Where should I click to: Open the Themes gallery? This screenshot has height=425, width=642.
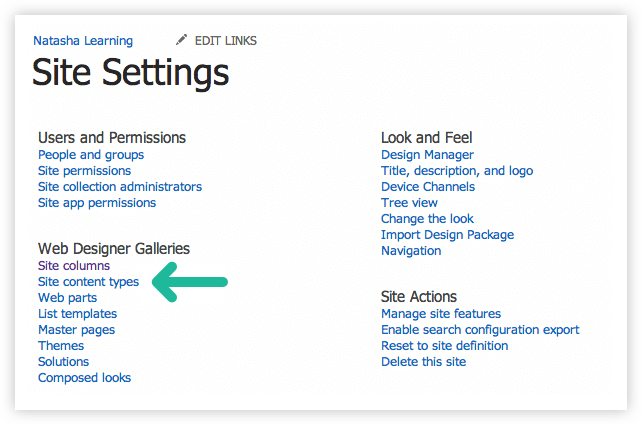coord(61,346)
